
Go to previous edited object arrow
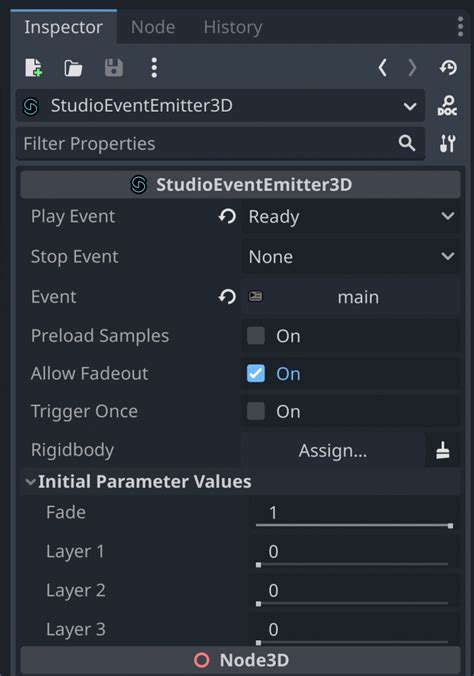tap(382, 68)
